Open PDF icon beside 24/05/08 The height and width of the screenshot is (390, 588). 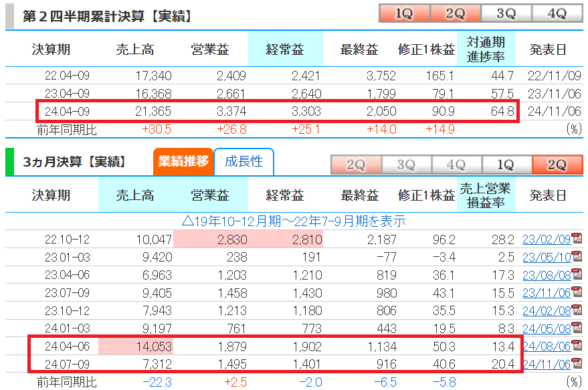577,328
